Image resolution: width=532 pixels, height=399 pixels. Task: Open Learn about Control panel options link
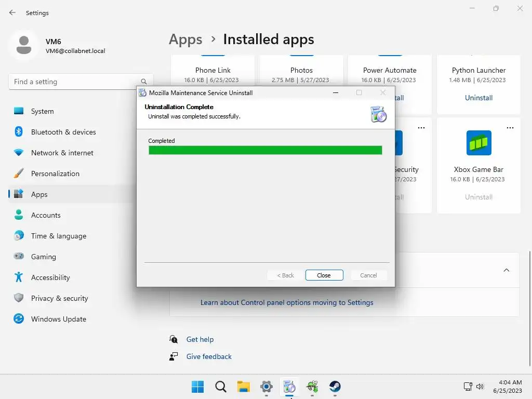(287, 302)
